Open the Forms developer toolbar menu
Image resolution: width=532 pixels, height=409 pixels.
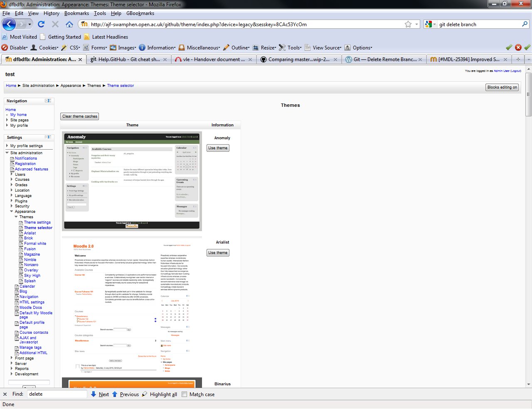(x=95, y=47)
